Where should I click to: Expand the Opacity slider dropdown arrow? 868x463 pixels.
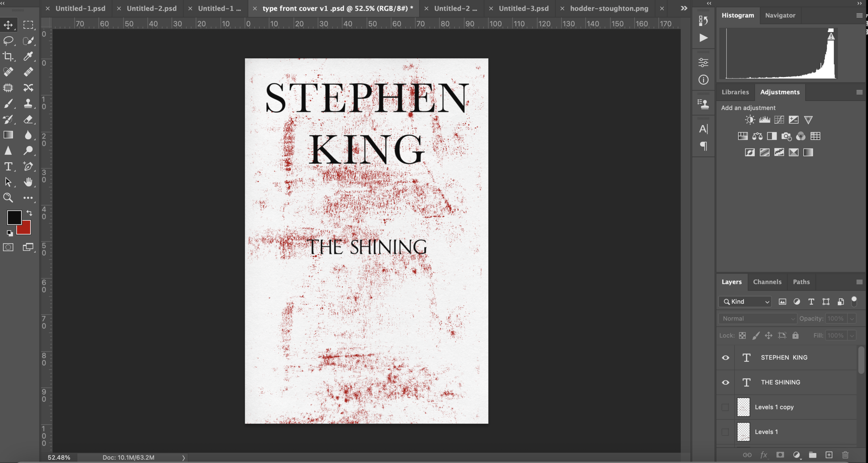pyautogui.click(x=852, y=319)
